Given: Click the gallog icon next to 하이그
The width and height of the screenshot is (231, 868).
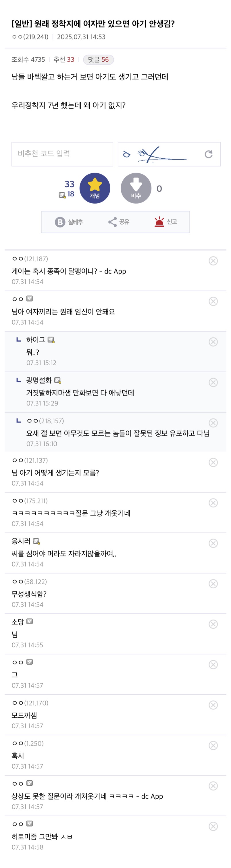Looking at the screenshot, I should (51, 340).
